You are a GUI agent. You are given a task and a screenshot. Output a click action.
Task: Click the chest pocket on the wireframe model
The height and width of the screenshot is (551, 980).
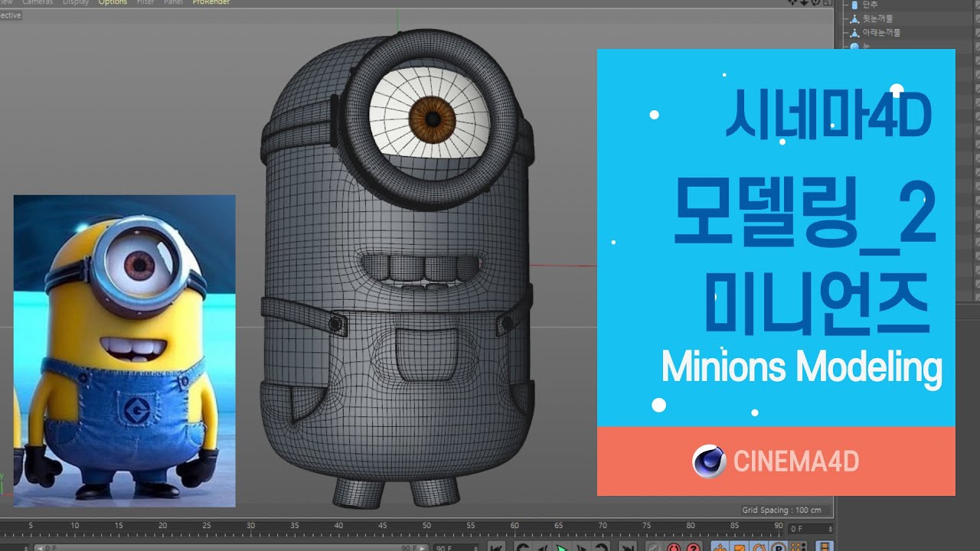(426, 356)
